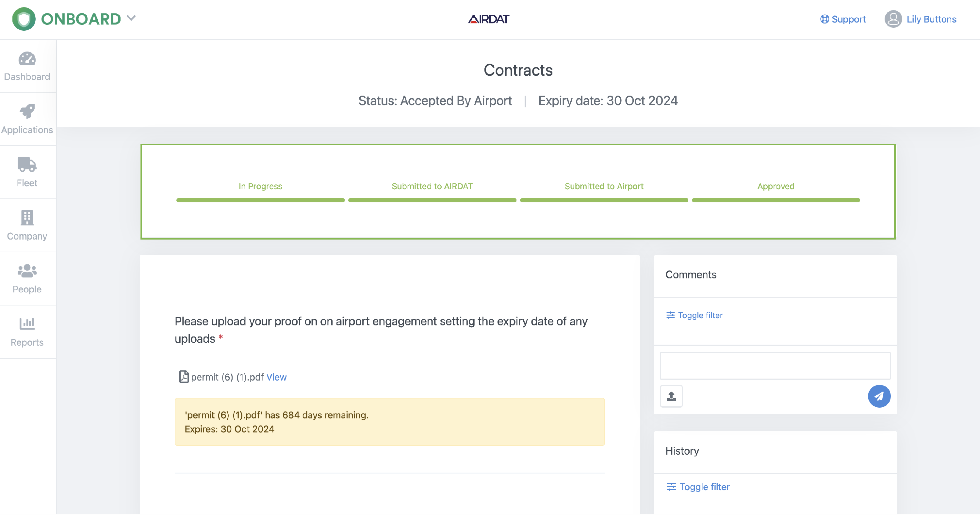Open People group icon

tap(27, 271)
